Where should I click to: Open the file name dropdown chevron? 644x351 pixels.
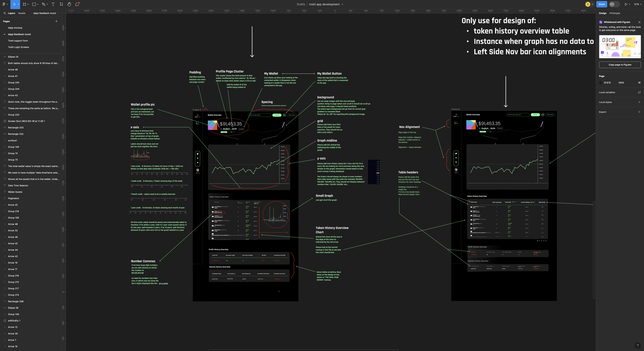pos(342,4)
